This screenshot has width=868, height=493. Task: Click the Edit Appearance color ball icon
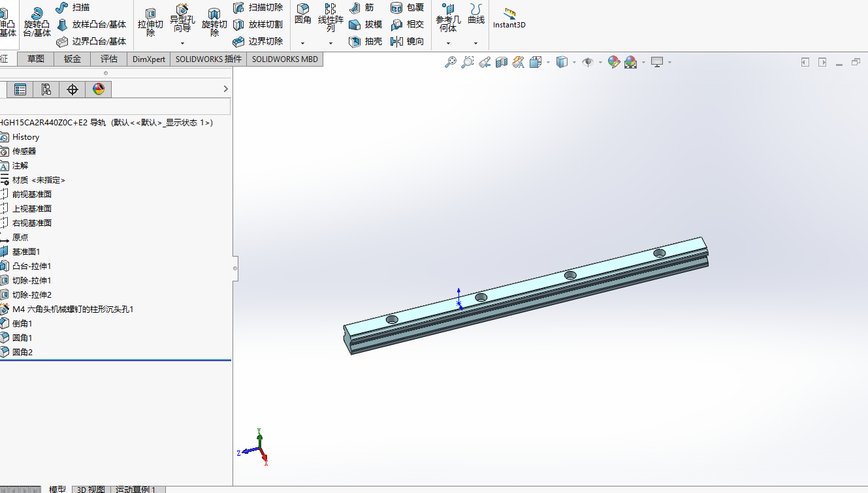[x=613, y=62]
